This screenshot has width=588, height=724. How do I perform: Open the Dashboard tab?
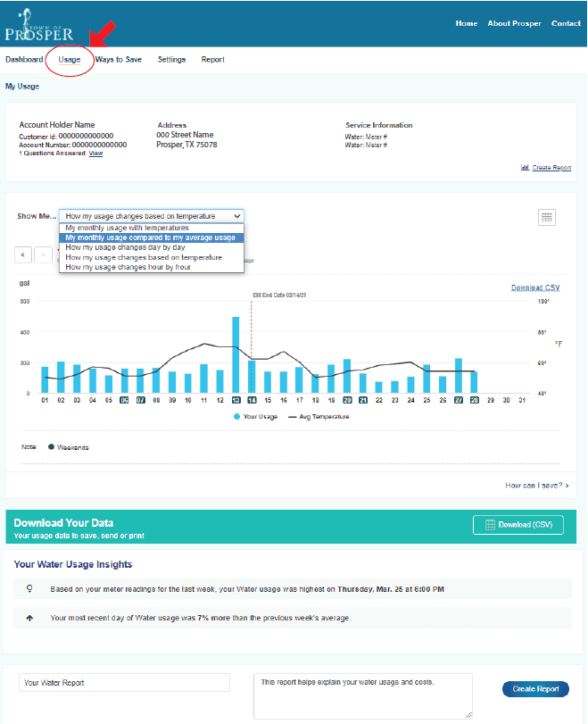(24, 60)
